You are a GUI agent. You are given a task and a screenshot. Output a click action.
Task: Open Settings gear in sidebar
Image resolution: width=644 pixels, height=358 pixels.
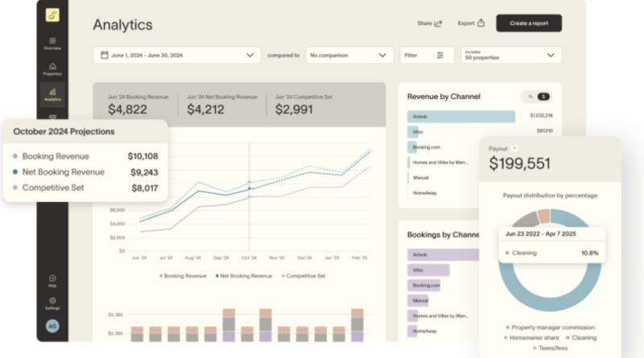pos(52,303)
